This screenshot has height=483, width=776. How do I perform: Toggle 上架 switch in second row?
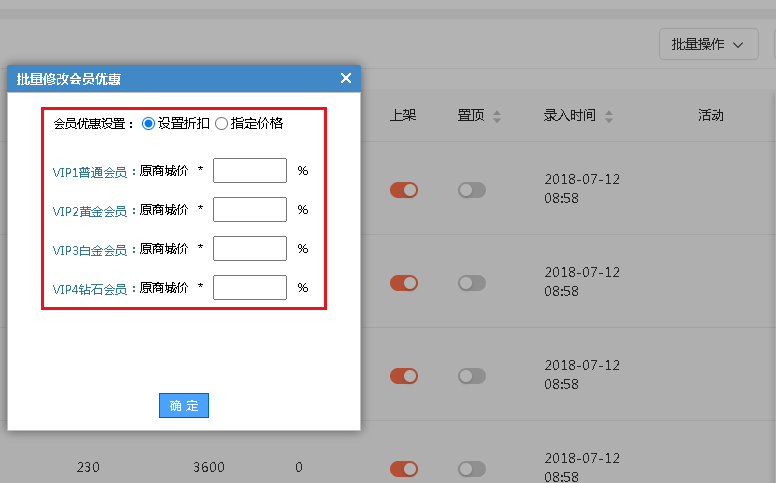[404, 283]
